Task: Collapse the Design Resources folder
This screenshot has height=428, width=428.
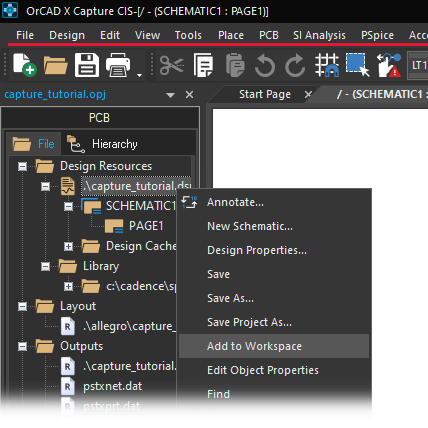Action: [x=22, y=166]
